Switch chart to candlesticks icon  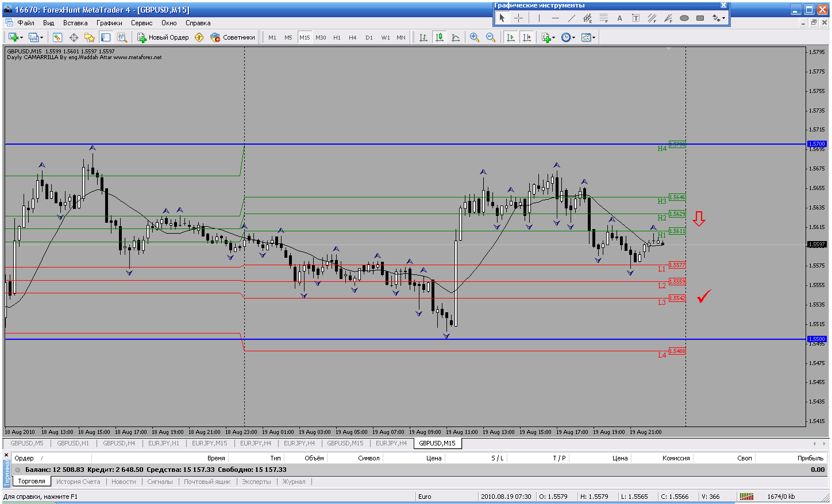point(440,37)
